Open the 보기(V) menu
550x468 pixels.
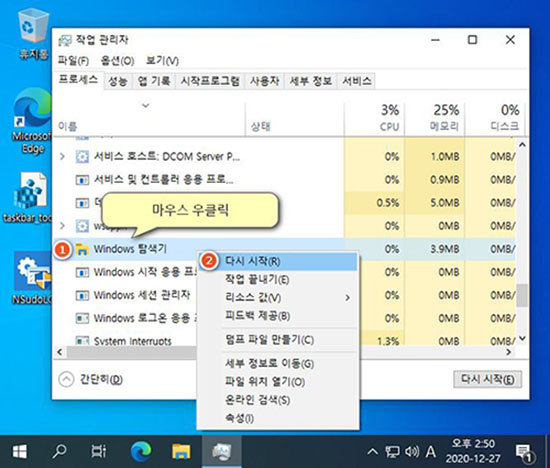[x=162, y=61]
